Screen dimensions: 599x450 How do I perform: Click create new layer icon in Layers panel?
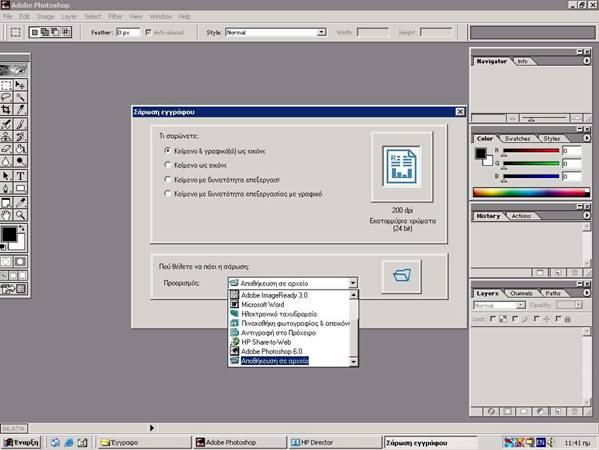pyautogui.click(x=558, y=411)
